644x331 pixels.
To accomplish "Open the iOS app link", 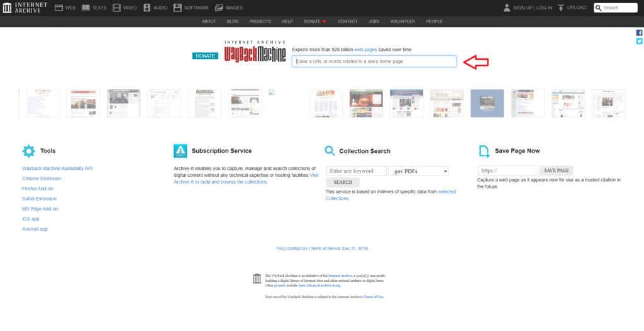I will [x=31, y=219].
